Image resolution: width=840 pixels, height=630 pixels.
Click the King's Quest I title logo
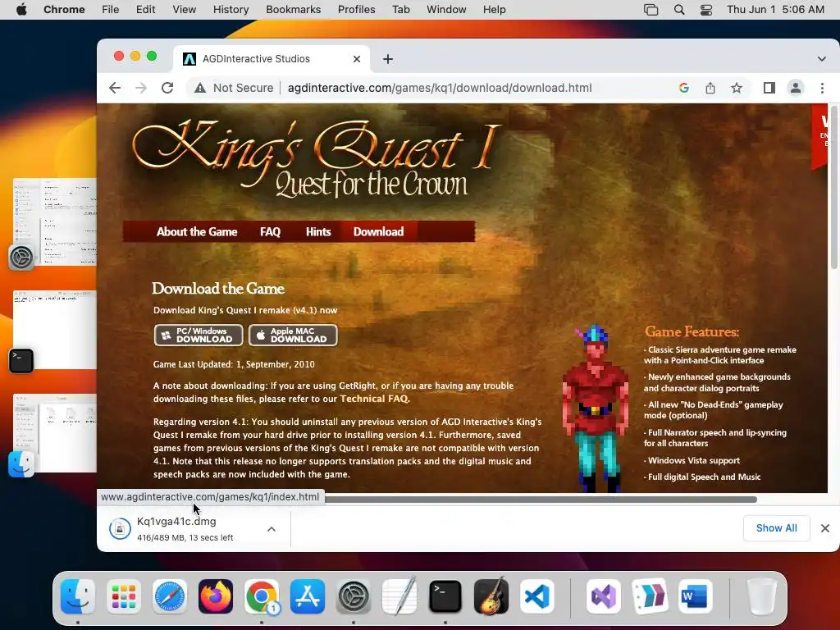tap(317, 158)
